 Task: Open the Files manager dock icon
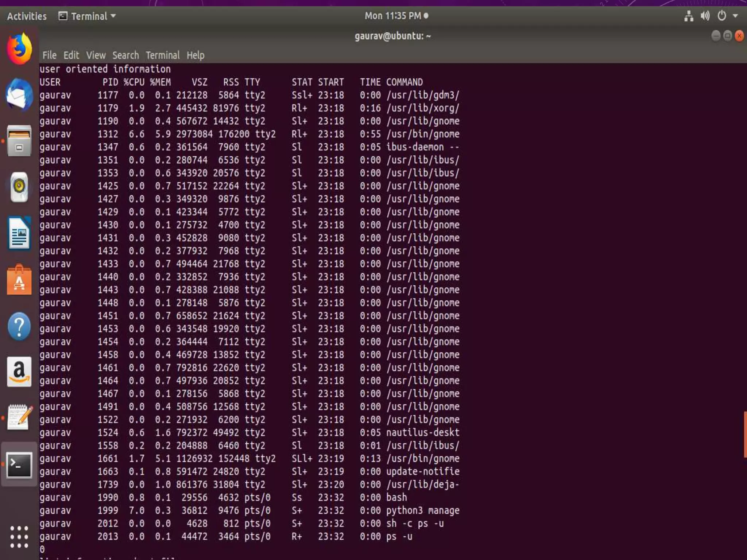coord(19,141)
